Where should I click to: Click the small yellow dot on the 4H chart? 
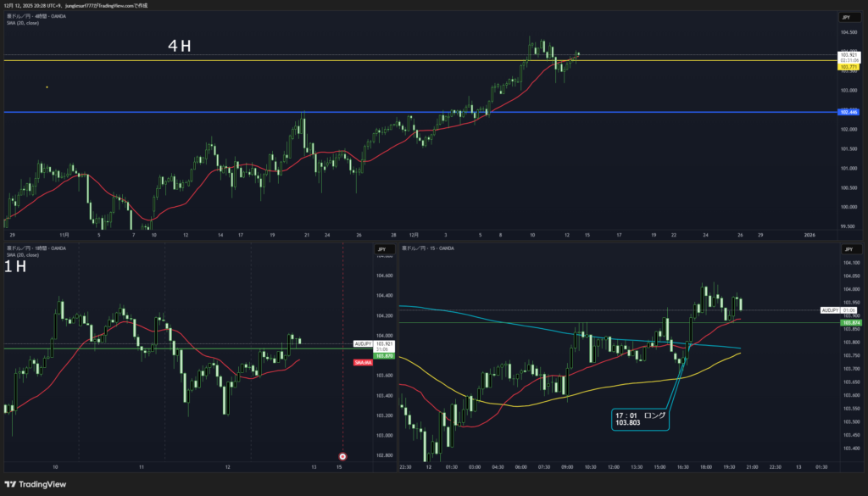tap(47, 87)
